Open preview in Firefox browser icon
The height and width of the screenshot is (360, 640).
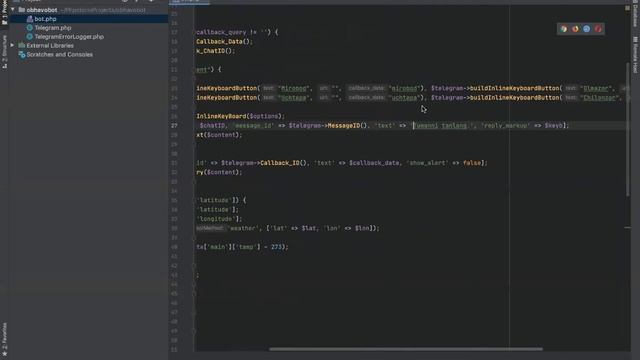tap(575, 29)
